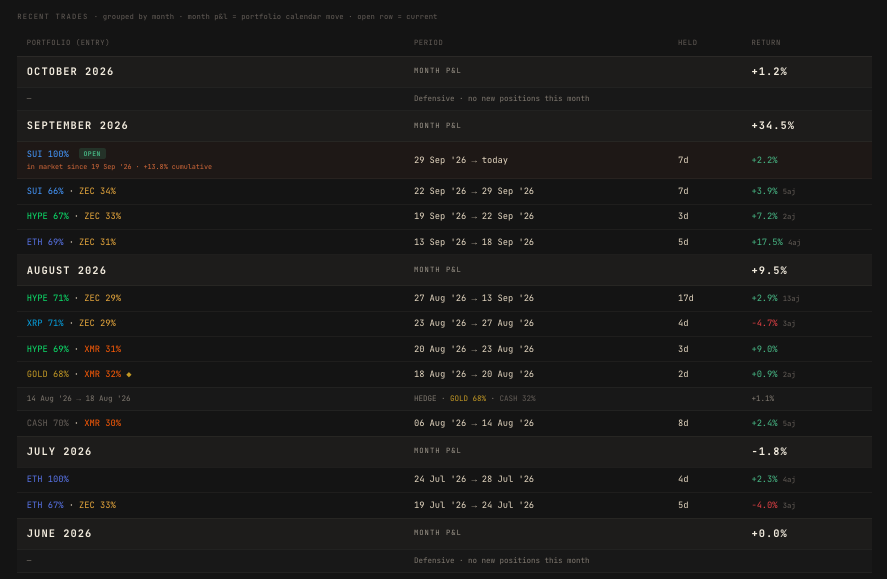Select the ETH 100% row
Screen dimensions: 887x579
(444, 479)
